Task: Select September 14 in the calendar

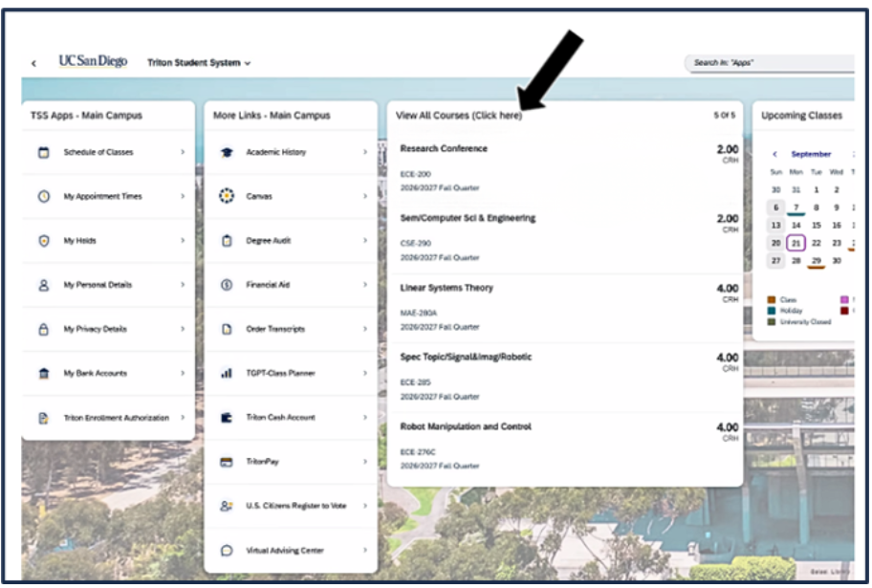Action: (x=796, y=226)
